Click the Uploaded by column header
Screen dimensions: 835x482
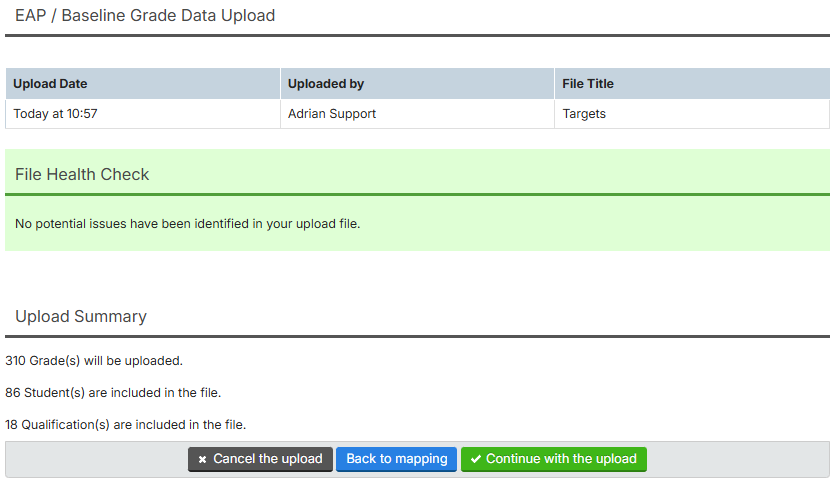tap(326, 84)
